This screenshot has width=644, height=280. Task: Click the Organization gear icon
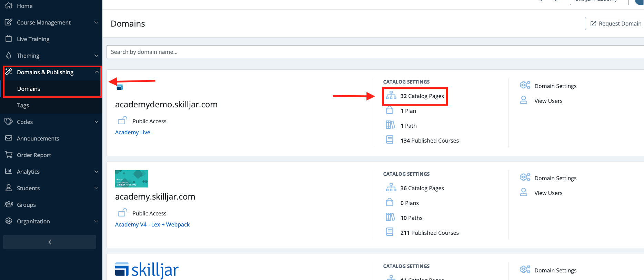[x=9, y=221]
